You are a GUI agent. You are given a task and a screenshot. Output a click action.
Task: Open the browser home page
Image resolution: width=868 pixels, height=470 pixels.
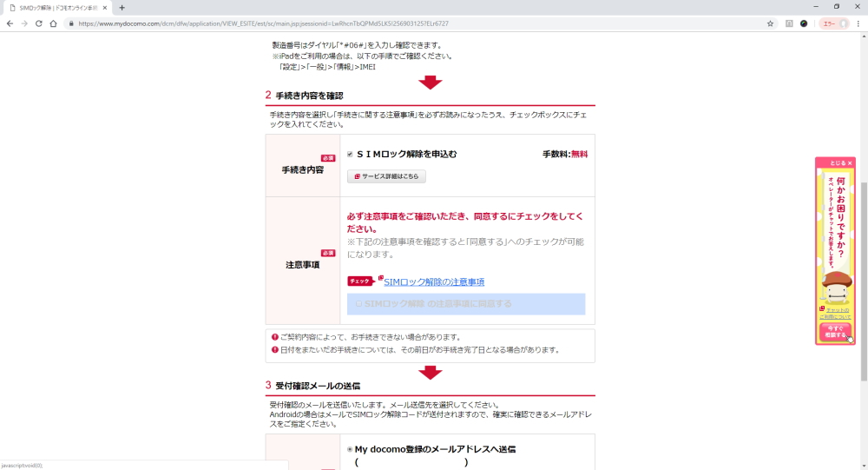(x=53, y=23)
